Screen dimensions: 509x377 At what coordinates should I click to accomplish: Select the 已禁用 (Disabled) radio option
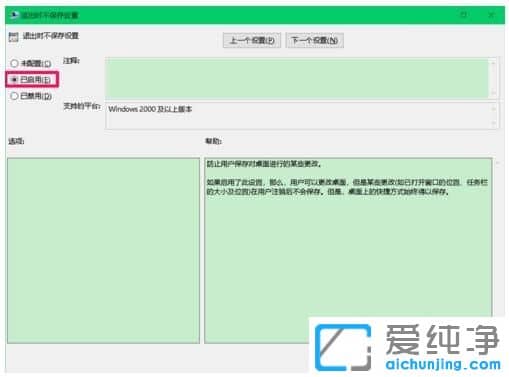[x=31, y=96]
